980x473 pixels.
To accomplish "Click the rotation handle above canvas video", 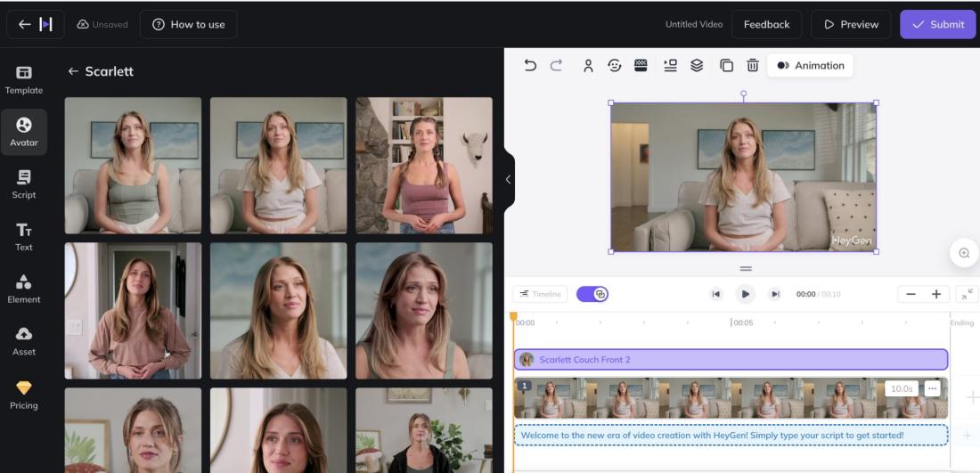I will coord(743,94).
